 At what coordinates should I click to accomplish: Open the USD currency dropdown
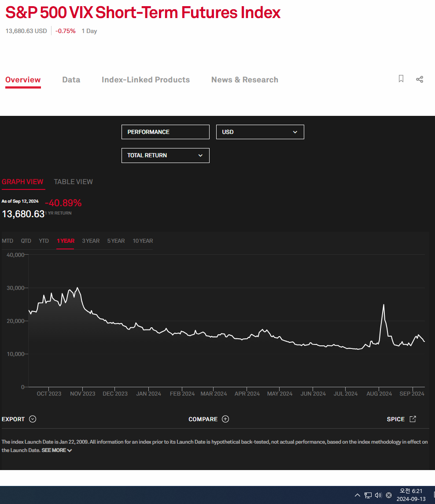tap(260, 132)
